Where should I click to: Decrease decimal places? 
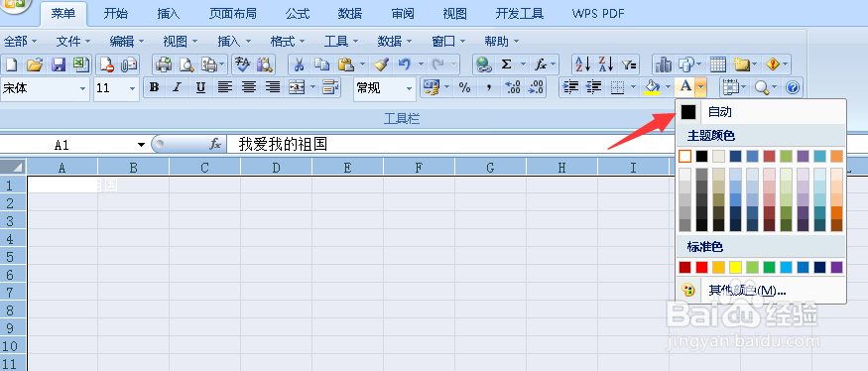536,87
